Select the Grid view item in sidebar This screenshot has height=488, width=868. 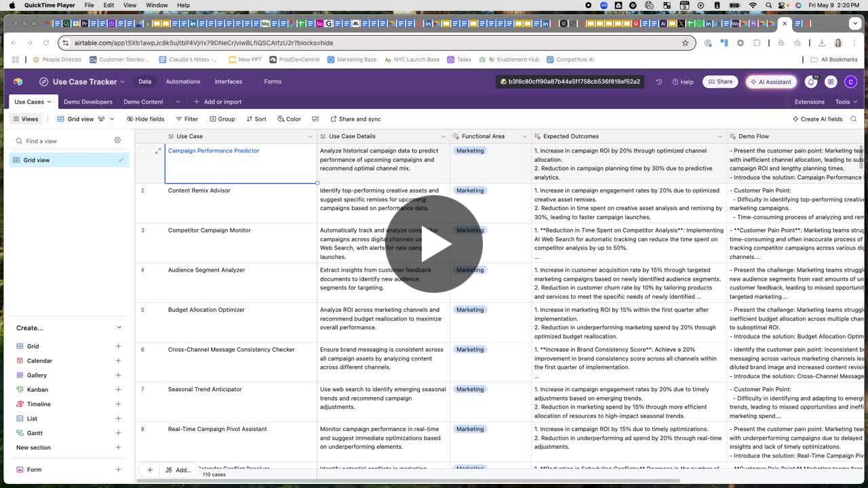tap(69, 160)
